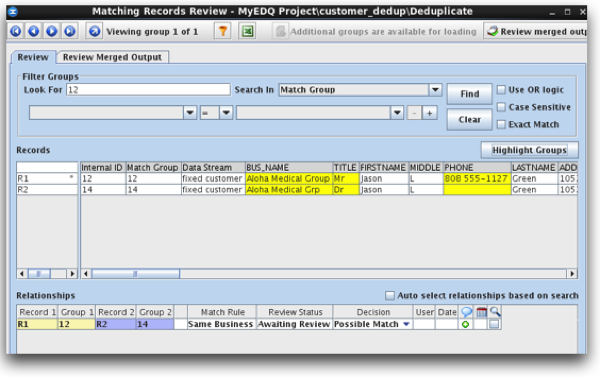Click the magnifier column header icon in Relationships
Screen dimensions: 600x377
pos(495,312)
